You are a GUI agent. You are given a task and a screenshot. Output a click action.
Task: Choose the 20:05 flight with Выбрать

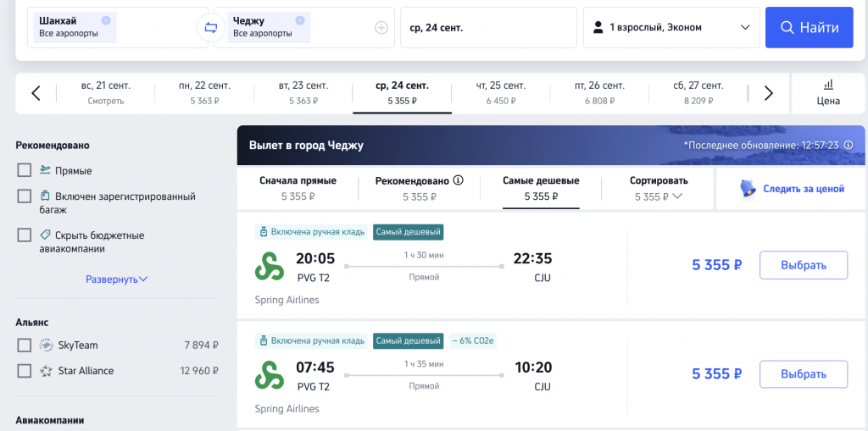804,265
